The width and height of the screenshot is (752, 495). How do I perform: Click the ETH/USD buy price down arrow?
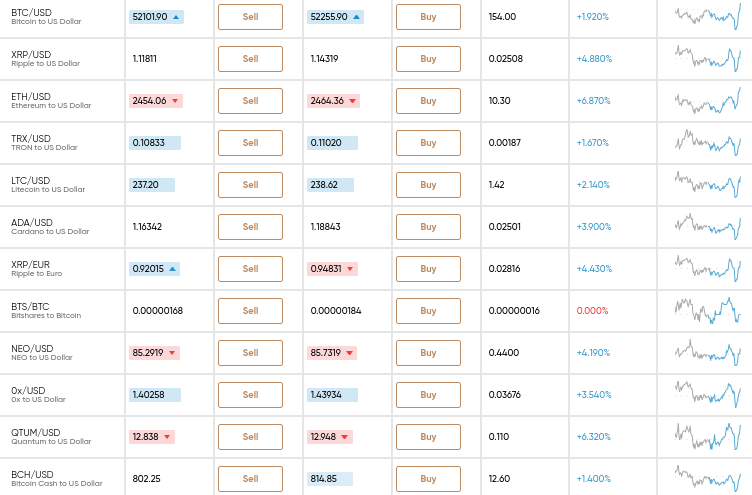point(352,101)
